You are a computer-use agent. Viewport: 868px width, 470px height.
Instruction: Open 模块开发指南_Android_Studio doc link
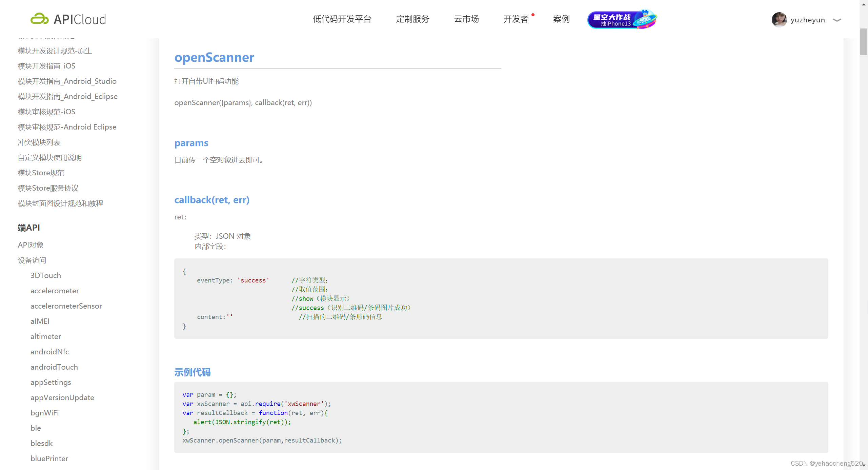(67, 81)
